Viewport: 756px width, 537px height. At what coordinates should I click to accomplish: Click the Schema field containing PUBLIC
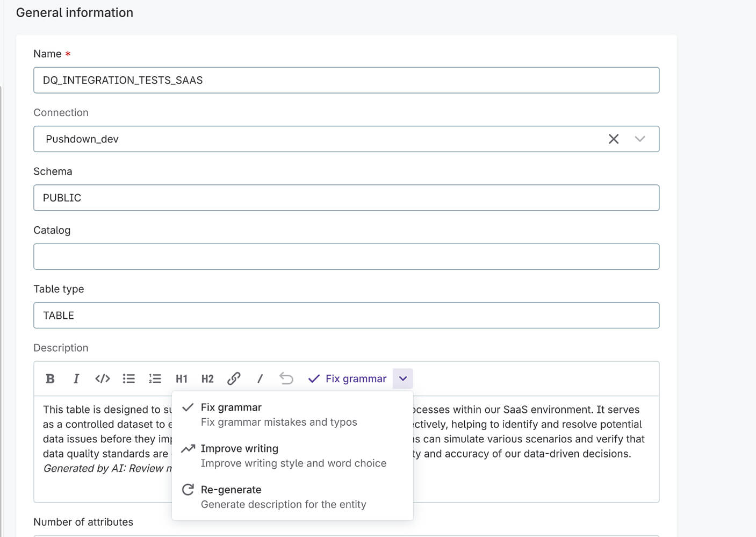pos(346,198)
